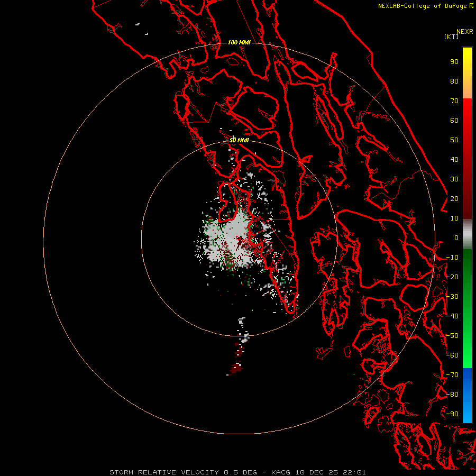Click the -30 knot scale label
The height and width of the screenshot is (476, 476).
pos(452,296)
